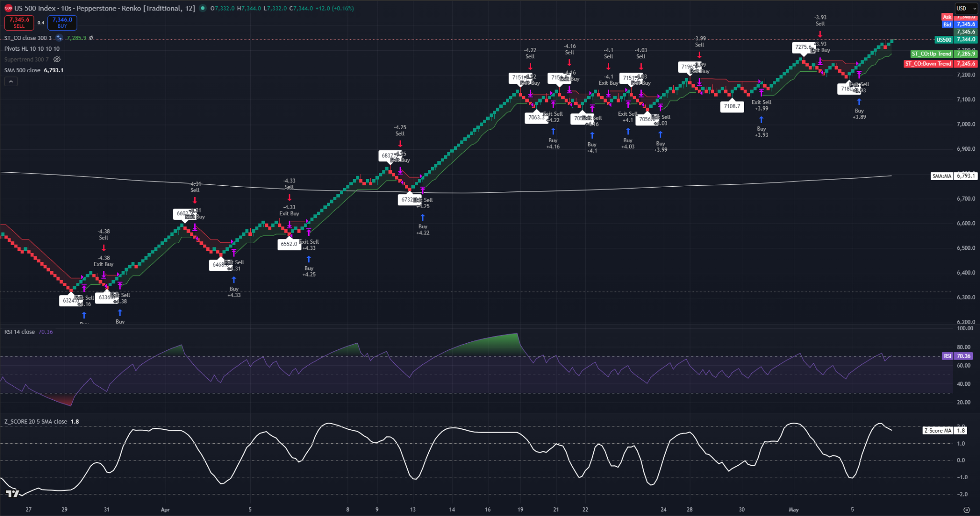Viewport: 980px width, 516px height.
Task: Click the green market status dot
Action: [203, 8]
